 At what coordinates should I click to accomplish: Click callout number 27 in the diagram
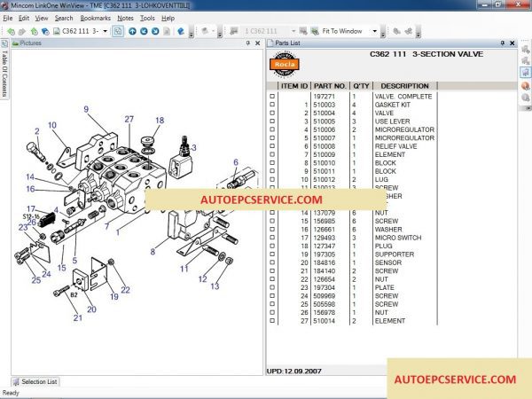tap(129, 119)
